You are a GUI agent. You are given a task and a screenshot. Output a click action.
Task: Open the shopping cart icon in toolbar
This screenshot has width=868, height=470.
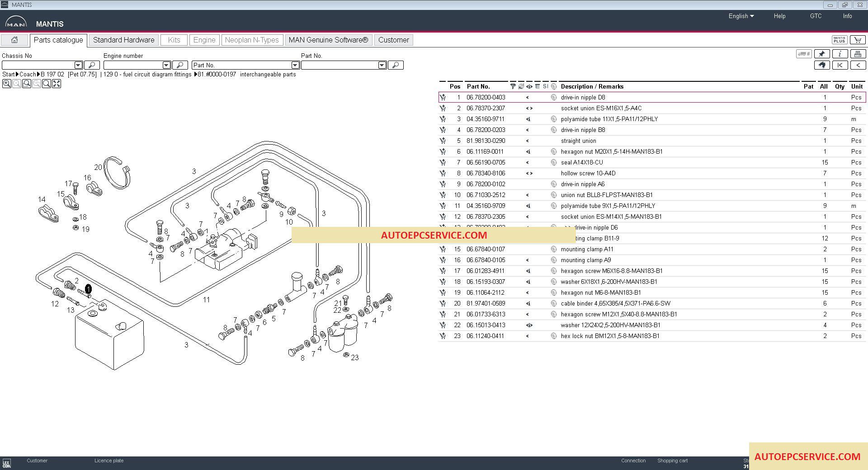click(858, 40)
